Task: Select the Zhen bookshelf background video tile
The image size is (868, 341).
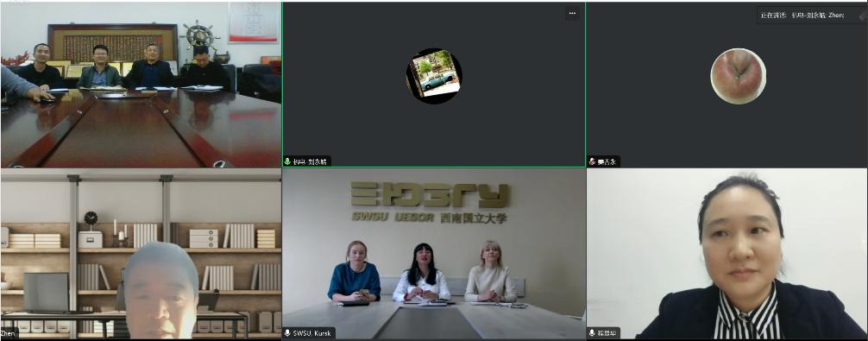Action: [141, 254]
